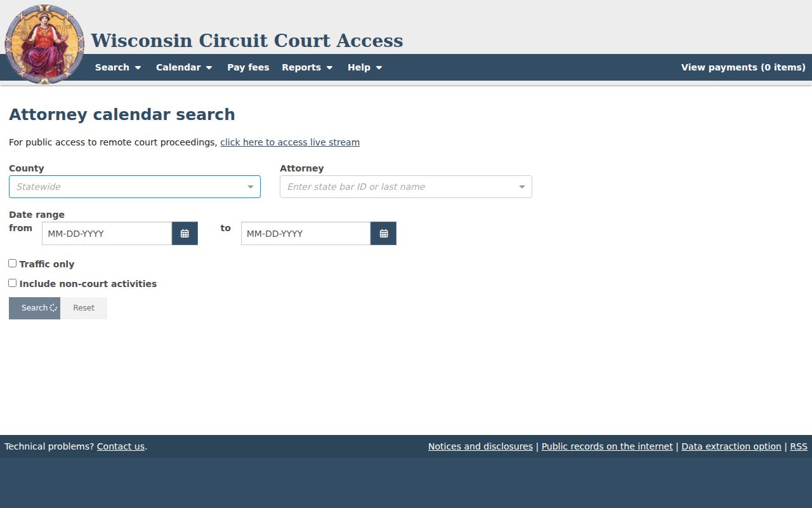
Task: Open Notices and disclosures link
Action: [x=480, y=446]
